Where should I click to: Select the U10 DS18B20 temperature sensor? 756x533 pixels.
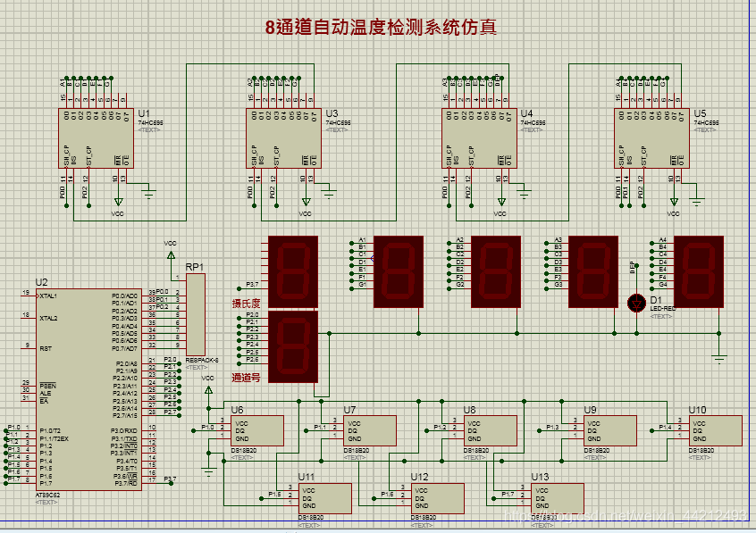pos(716,431)
